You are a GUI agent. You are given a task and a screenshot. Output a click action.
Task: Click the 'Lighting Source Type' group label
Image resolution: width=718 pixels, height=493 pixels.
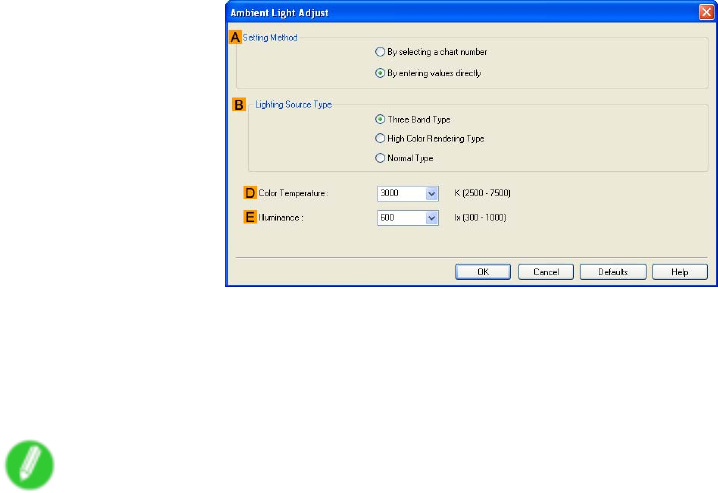coord(294,104)
